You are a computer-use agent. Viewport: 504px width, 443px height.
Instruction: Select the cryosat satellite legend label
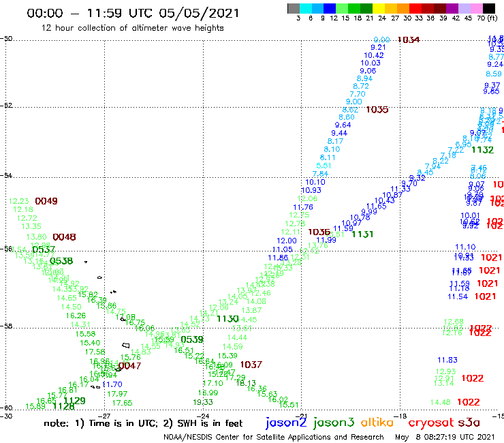pyautogui.click(x=430, y=423)
